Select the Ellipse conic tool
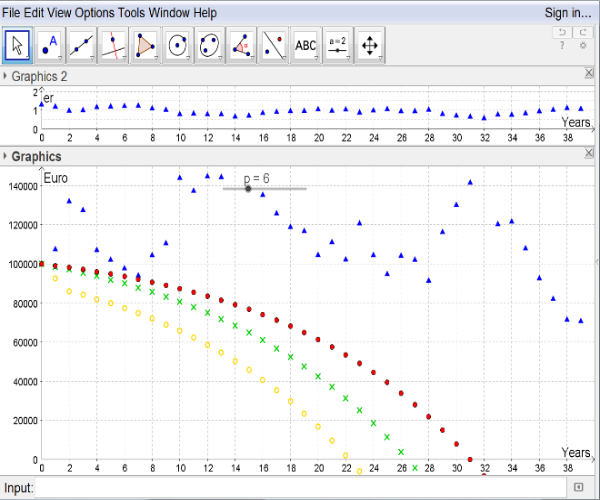The width and height of the screenshot is (600, 500). (210, 45)
